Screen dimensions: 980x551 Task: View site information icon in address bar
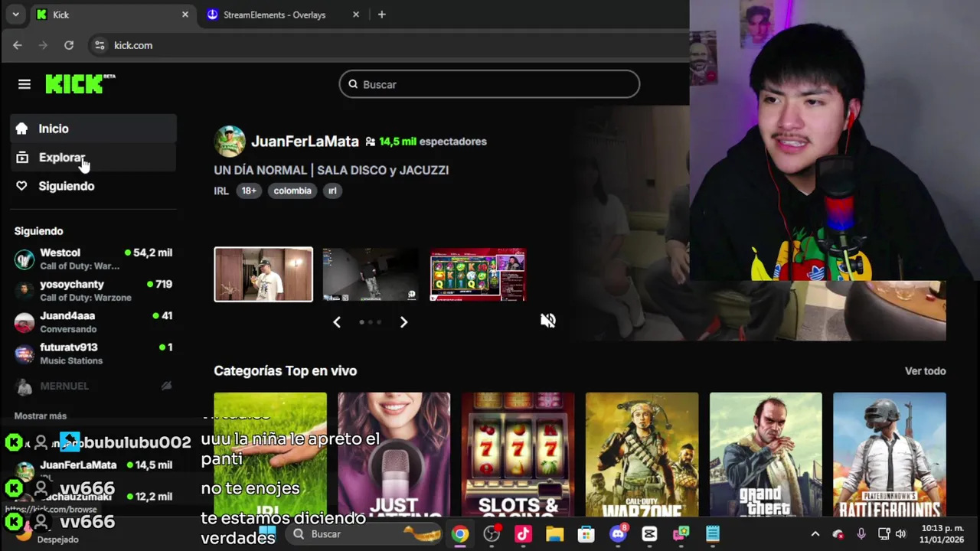[x=100, y=45]
